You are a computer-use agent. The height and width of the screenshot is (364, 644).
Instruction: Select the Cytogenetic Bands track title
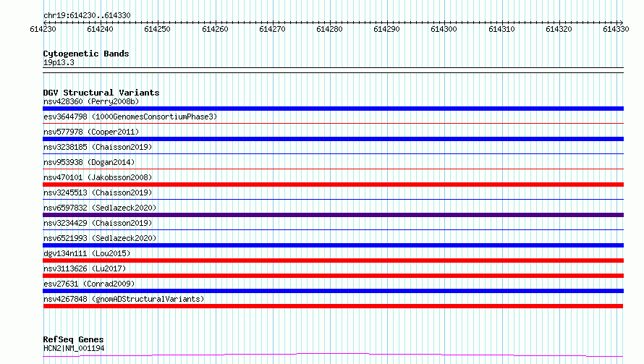click(86, 54)
